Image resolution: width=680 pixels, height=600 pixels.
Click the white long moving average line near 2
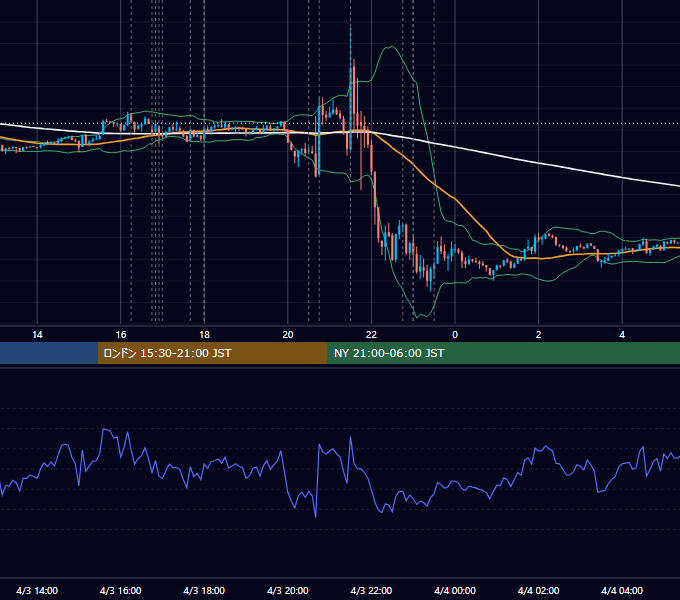coord(539,163)
